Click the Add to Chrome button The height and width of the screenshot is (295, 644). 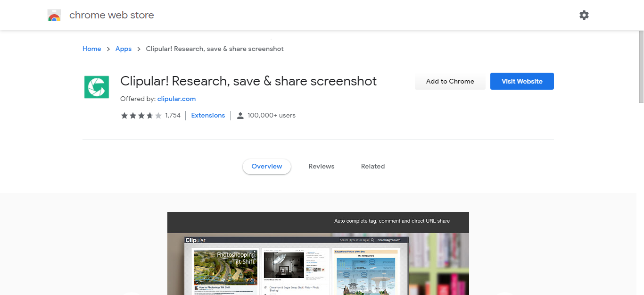pos(450,81)
